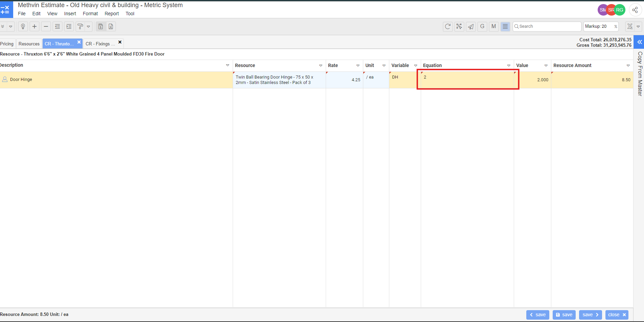Screen dimensions: 644x322
Task: Click the minus remove row icon
Action: coord(46,26)
